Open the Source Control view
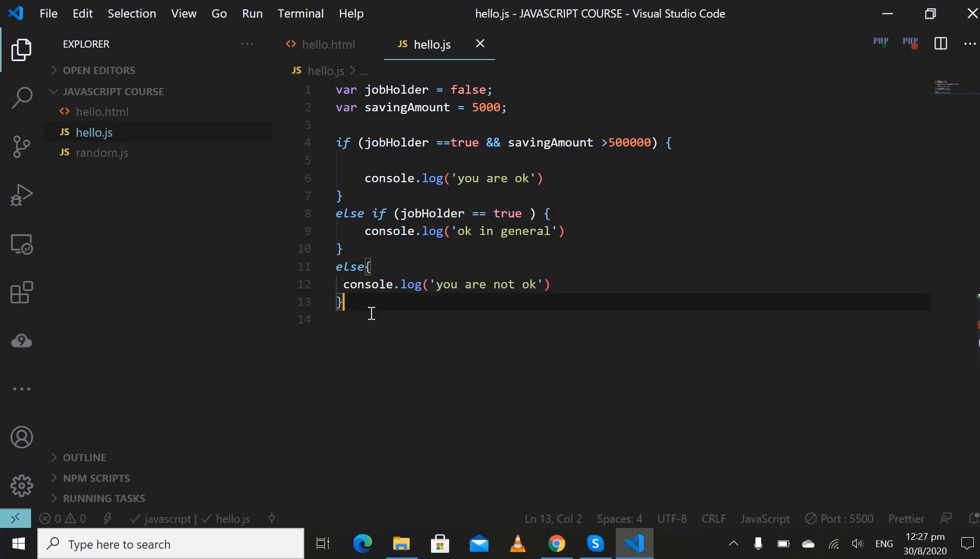980x559 pixels. point(21,146)
